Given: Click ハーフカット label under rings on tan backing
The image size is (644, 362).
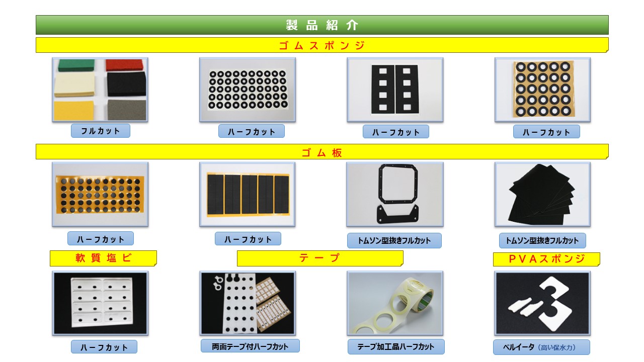Looking at the screenshot, I should coord(546,132).
